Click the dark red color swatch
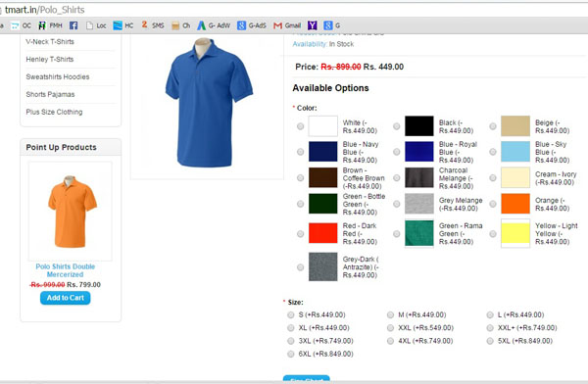The width and height of the screenshot is (588, 384). (322, 233)
